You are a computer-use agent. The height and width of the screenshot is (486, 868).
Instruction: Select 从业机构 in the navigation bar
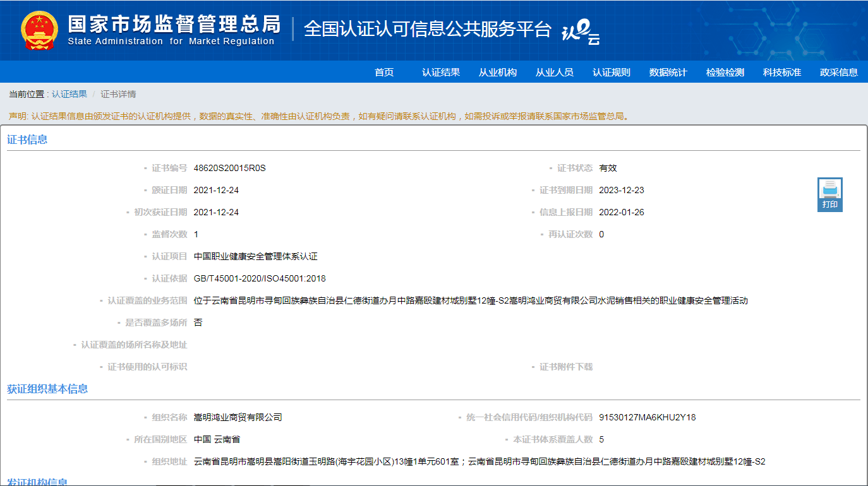tap(498, 73)
